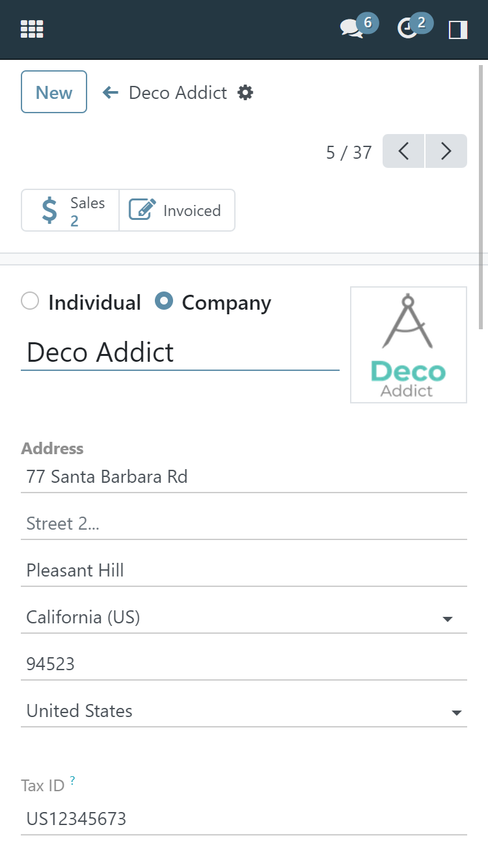The width and height of the screenshot is (488, 868).
Task: Click the Street 2 input field
Action: tap(243, 524)
